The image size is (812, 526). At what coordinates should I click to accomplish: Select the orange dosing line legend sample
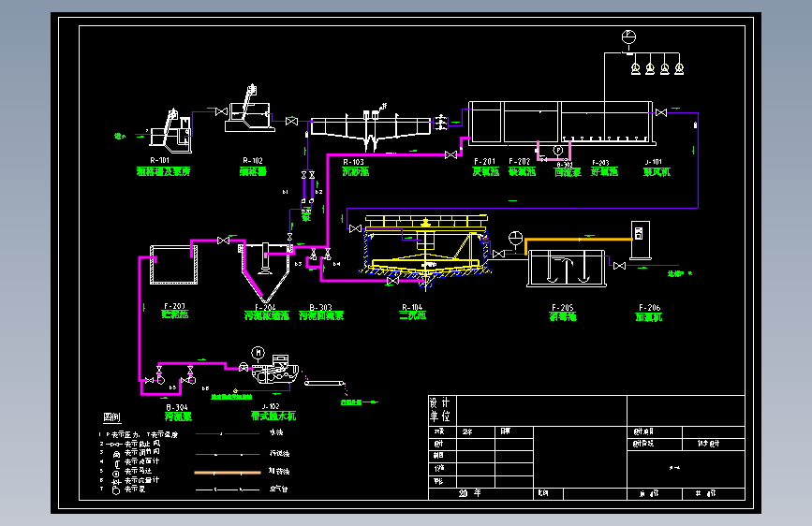pyautogui.click(x=228, y=473)
